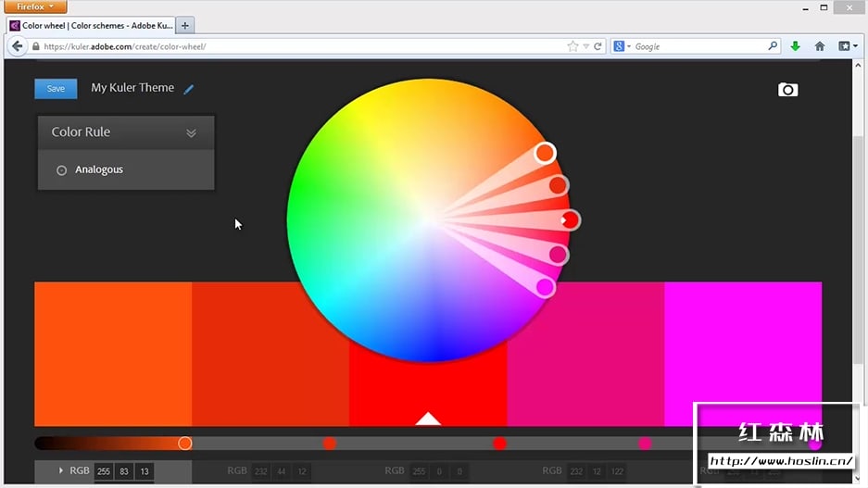
Task: Click the padlock site identity icon
Action: pyautogui.click(x=36, y=46)
